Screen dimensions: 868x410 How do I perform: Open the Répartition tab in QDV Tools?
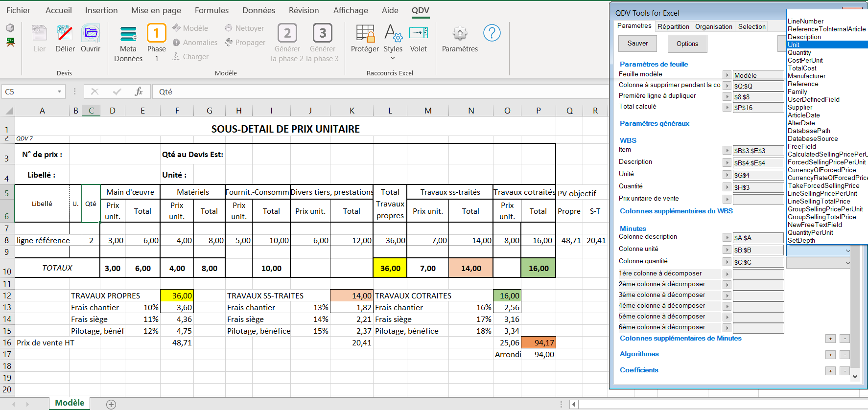[x=673, y=26]
